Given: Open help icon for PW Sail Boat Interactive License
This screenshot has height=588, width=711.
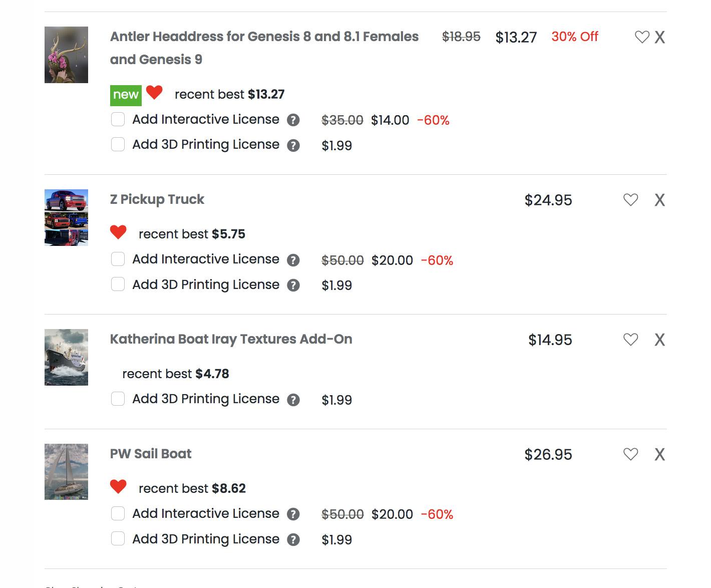Looking at the screenshot, I should point(293,514).
